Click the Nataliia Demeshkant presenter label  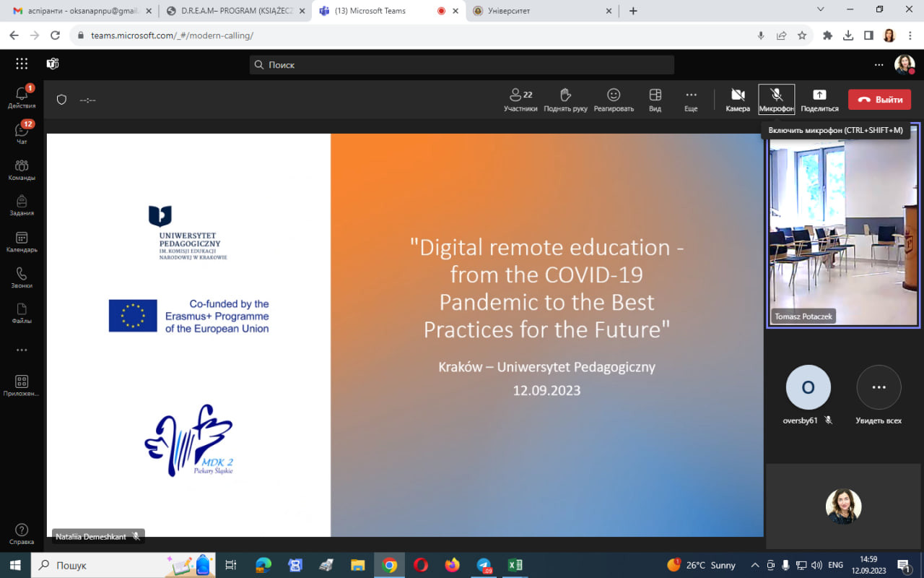97,537
